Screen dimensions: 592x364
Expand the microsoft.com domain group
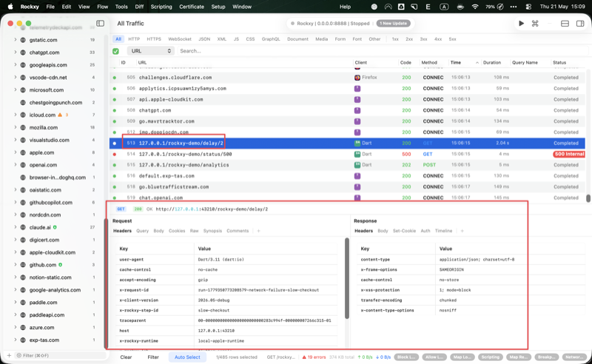tap(16, 90)
